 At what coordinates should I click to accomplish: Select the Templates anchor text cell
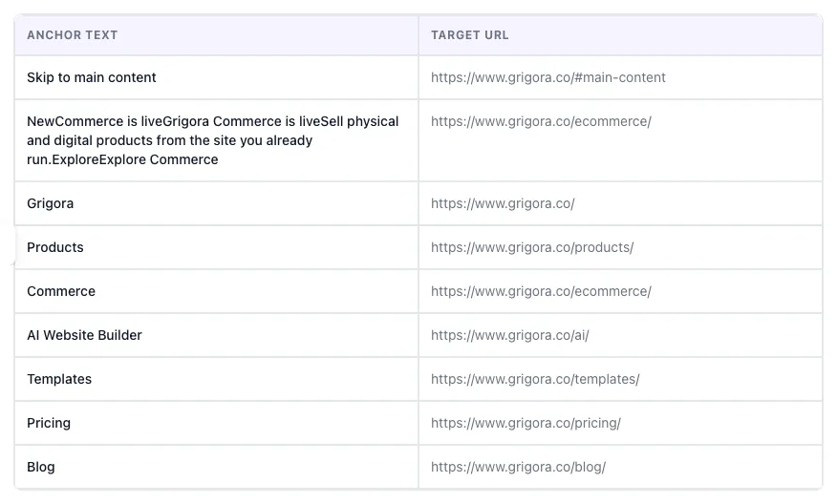pos(216,379)
